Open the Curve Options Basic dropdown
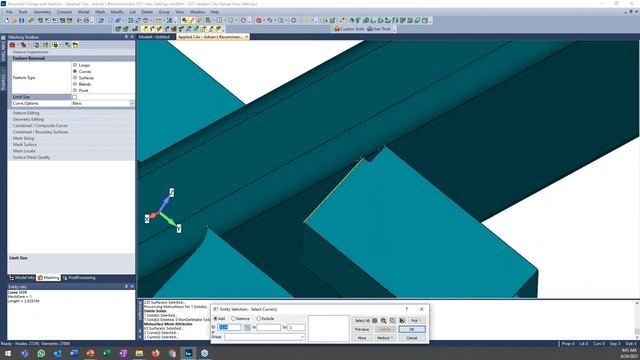Image resolution: width=640 pixels, height=360 pixels. click(132, 104)
